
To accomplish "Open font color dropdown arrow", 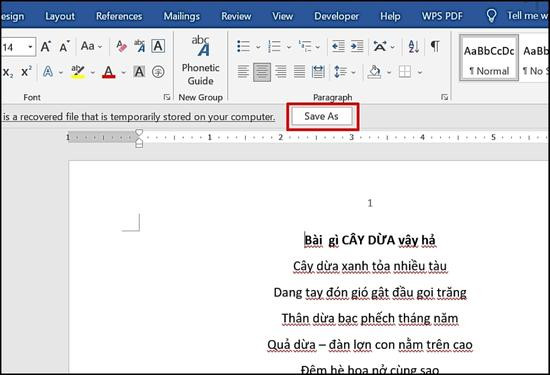I will (123, 73).
